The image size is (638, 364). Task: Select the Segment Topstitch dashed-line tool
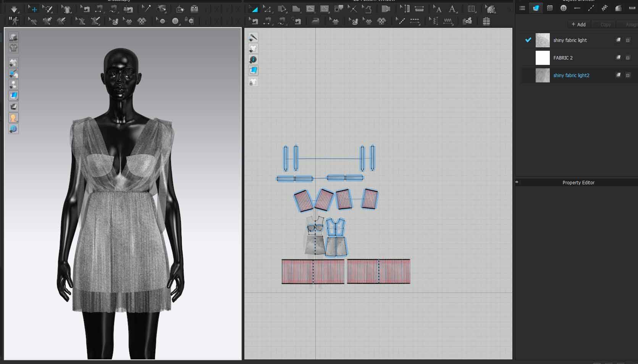[415, 21]
